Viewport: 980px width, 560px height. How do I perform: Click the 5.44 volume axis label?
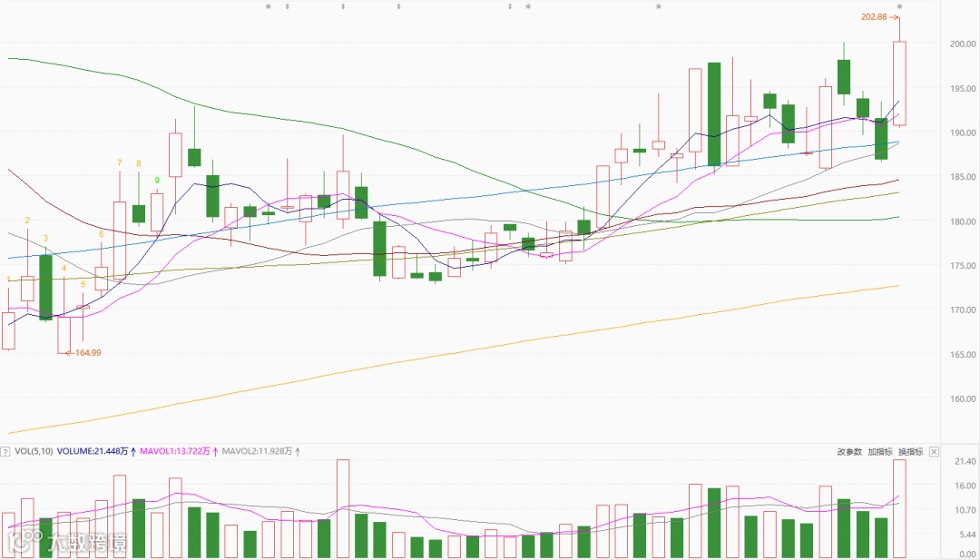tap(967, 535)
